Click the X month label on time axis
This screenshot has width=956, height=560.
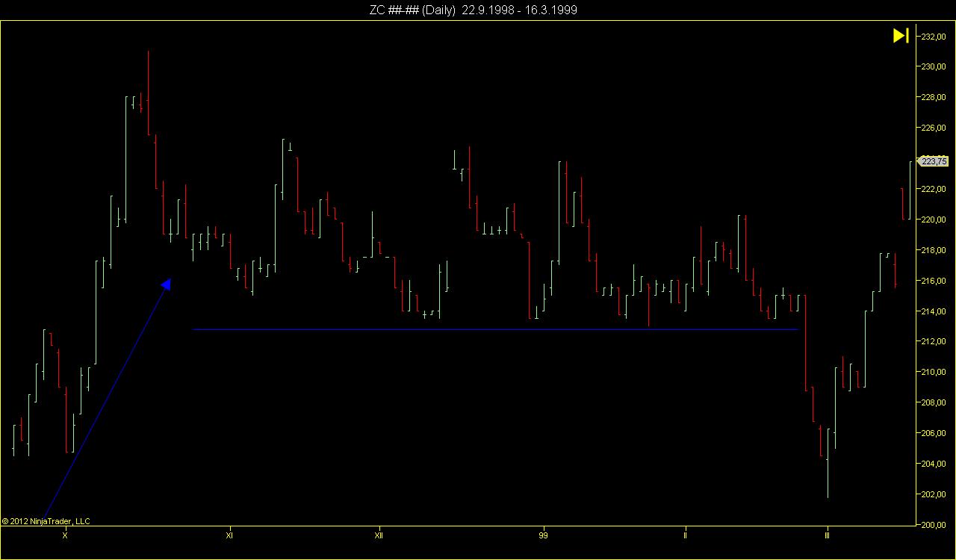(65, 536)
